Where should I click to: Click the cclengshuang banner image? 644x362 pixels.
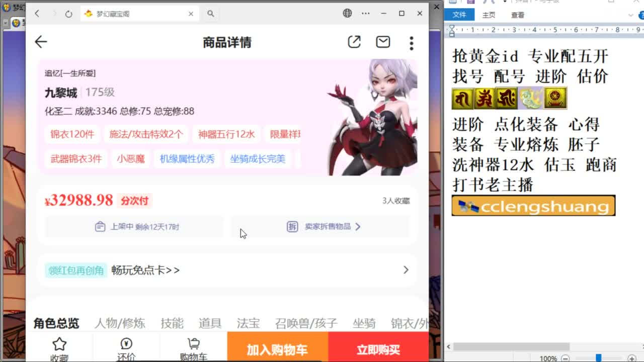coord(533,206)
